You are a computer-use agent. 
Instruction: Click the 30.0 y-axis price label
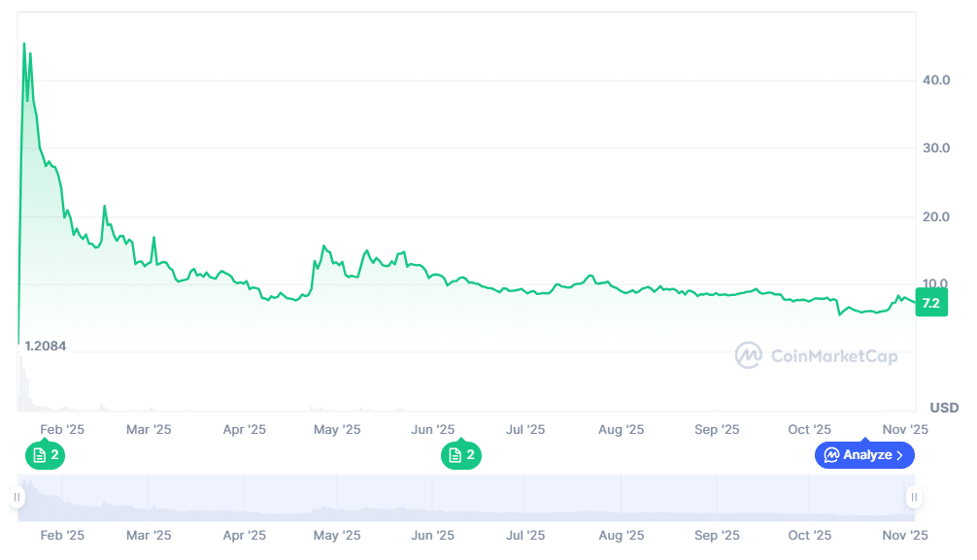click(x=936, y=148)
